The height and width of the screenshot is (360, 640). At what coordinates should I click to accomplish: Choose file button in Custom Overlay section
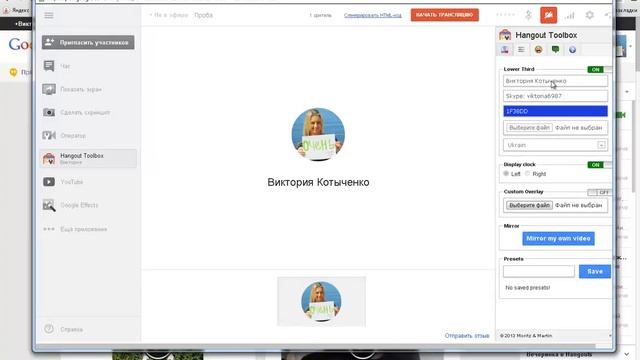point(529,205)
